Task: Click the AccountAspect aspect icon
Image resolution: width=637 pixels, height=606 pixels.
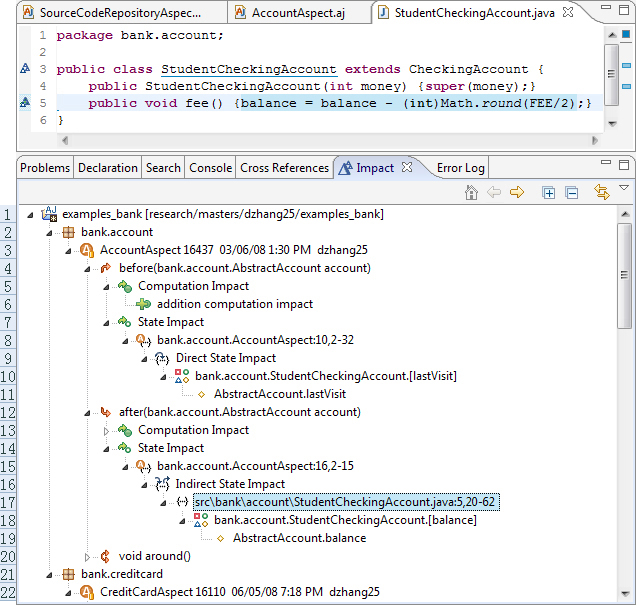Action: pyautogui.click(x=87, y=250)
